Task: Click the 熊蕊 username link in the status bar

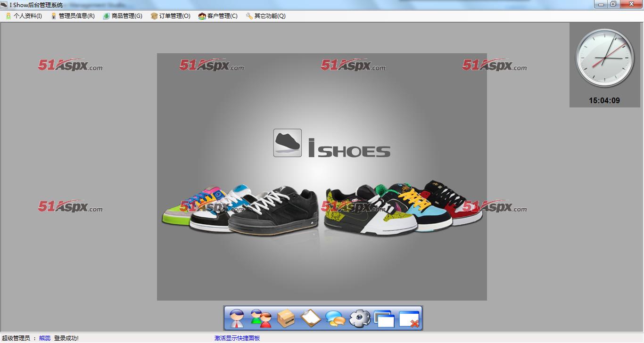Action: point(45,338)
